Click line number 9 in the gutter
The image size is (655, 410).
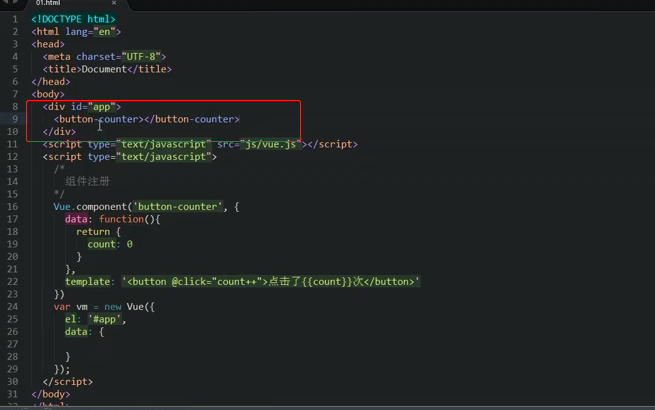pyautogui.click(x=15, y=119)
